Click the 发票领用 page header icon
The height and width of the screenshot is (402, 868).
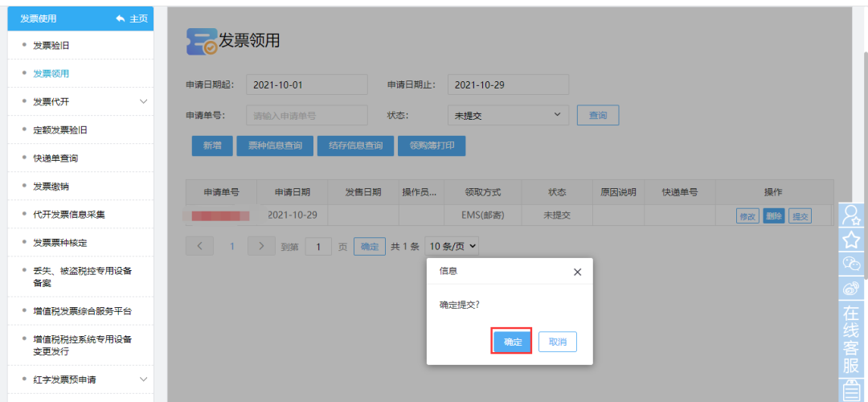(202, 42)
